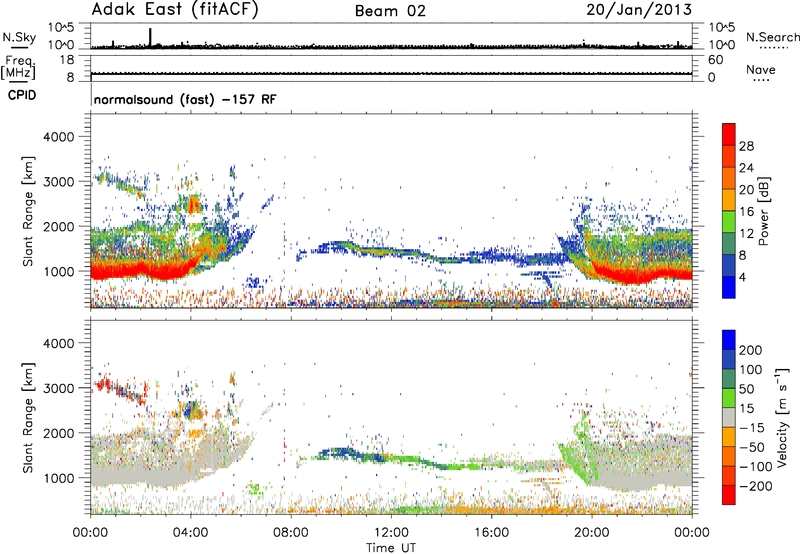Click the tall noise spike in N.Sky plot
Image resolution: width=800 pixels, height=554 pixels.
150,37
